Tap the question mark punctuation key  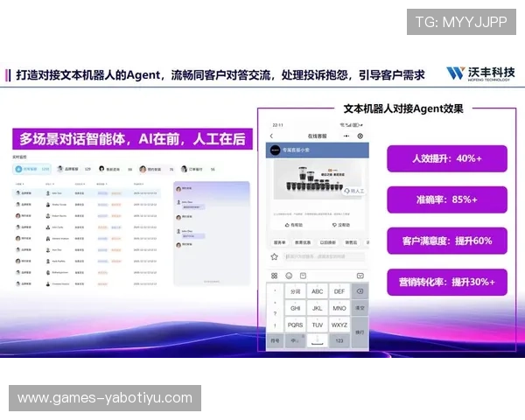[x=275, y=313]
